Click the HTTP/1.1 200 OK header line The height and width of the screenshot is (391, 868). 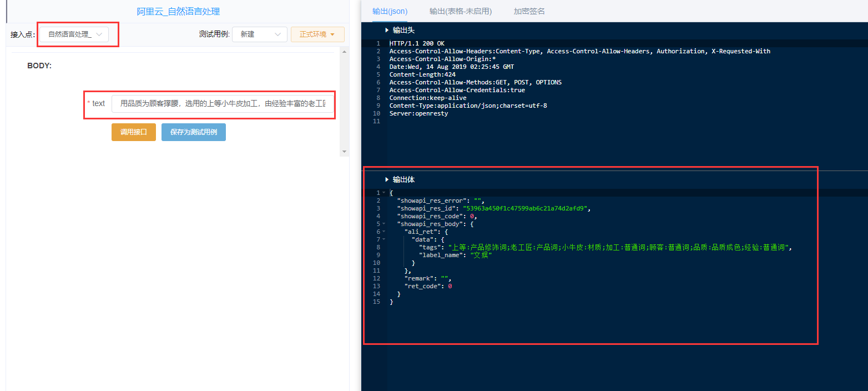(417, 43)
